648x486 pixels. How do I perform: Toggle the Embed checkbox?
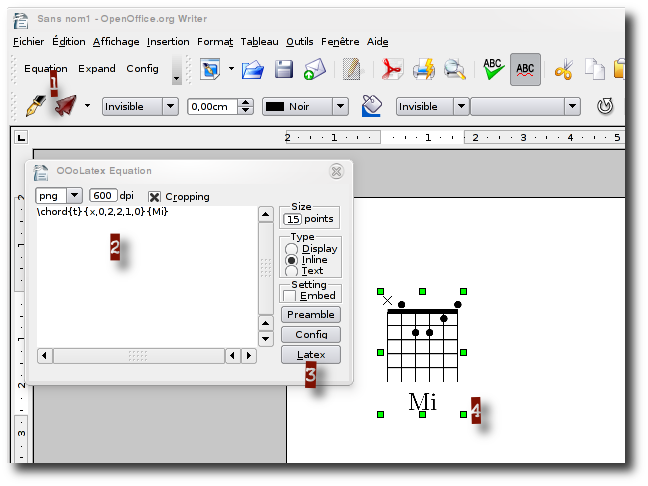point(289,296)
